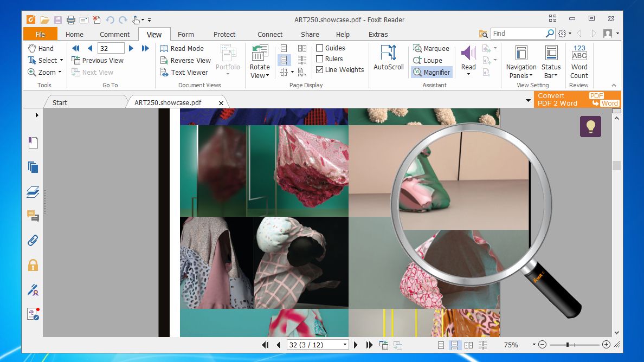Click the lightbulb tips icon
This screenshot has height=362, width=644.
[590, 126]
